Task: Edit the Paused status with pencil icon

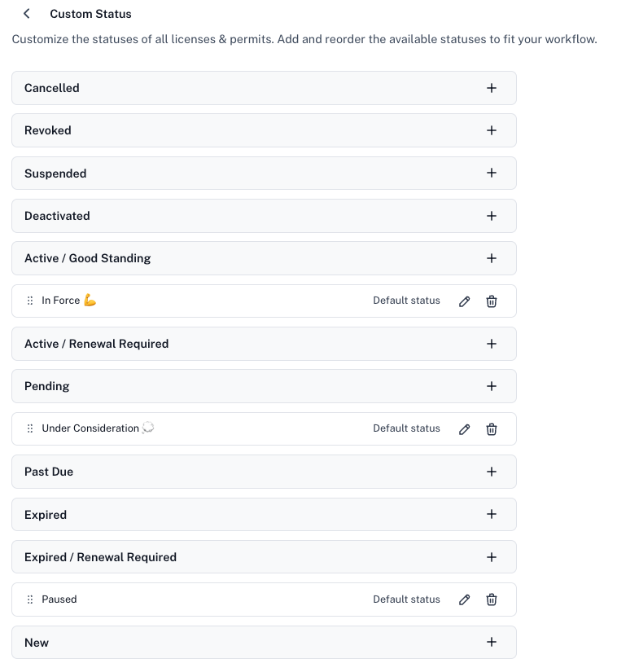Action: [464, 600]
